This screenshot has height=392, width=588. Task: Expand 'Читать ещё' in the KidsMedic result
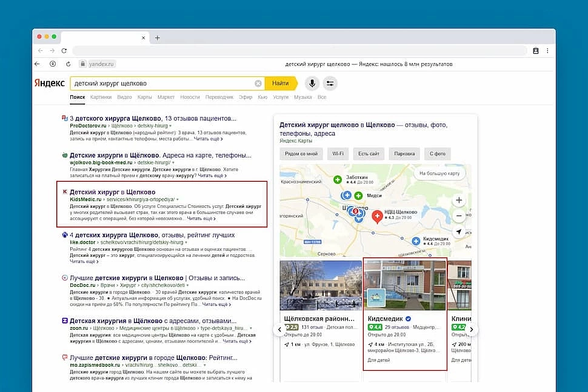[201, 219]
